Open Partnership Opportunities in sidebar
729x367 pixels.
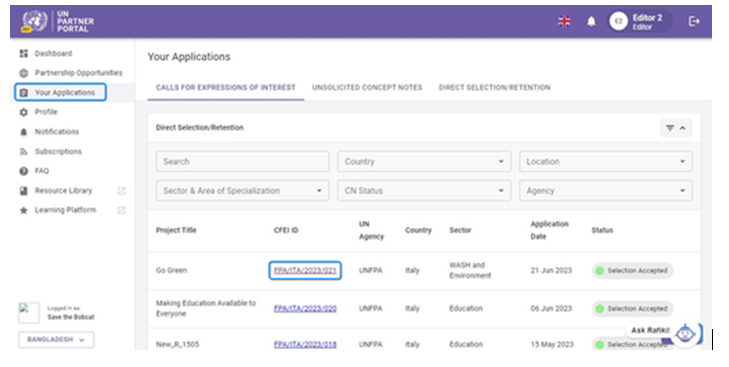(x=79, y=73)
